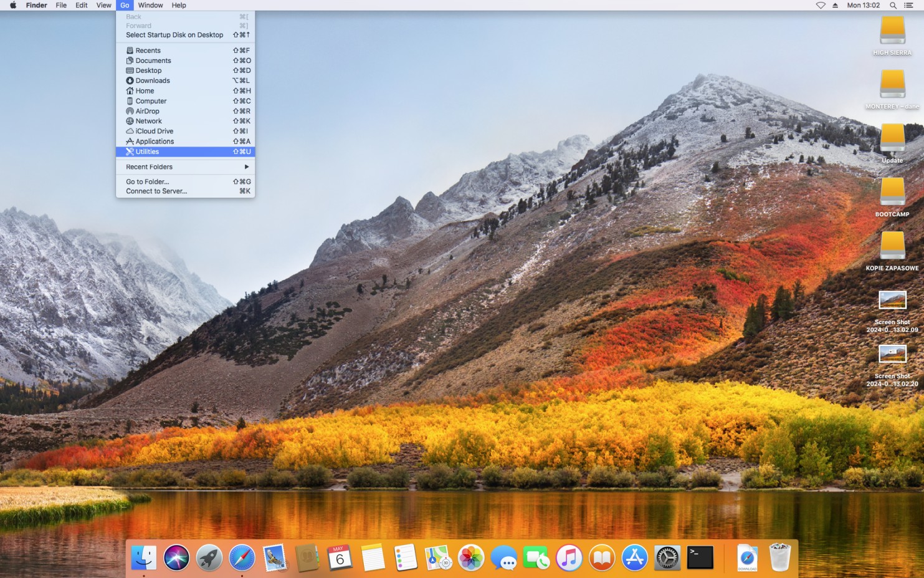Click the Mon 13:02 clock
Viewport: 924px width, 578px height.
(x=863, y=5)
